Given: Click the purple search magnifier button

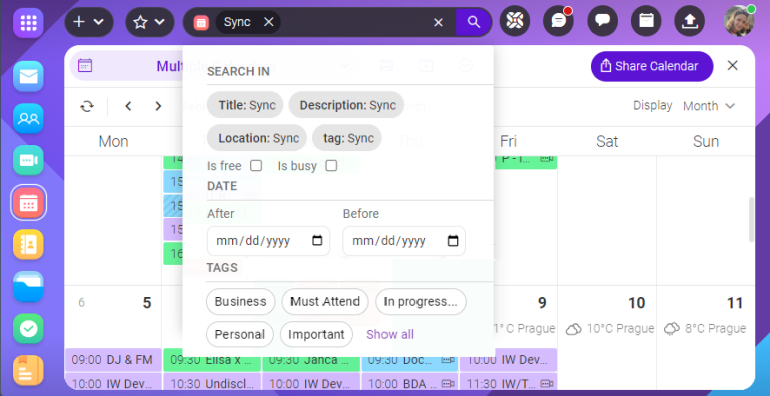Looking at the screenshot, I should [473, 22].
